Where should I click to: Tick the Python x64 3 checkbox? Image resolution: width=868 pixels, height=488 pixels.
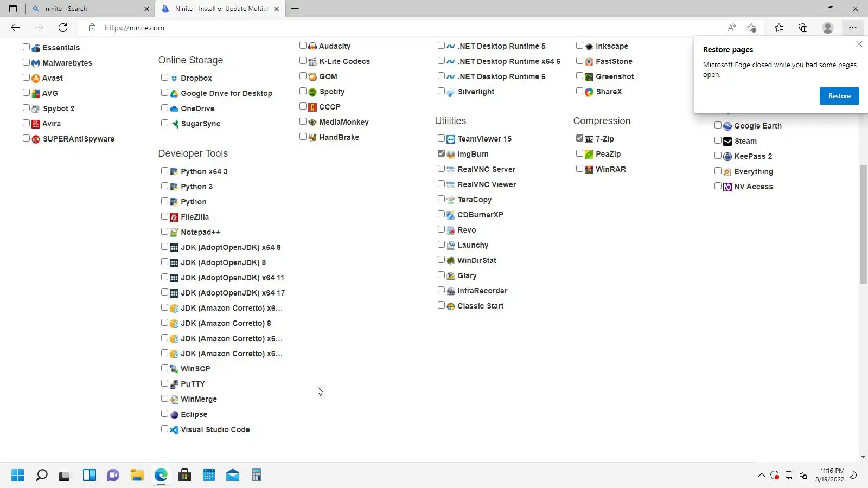pyautogui.click(x=164, y=171)
